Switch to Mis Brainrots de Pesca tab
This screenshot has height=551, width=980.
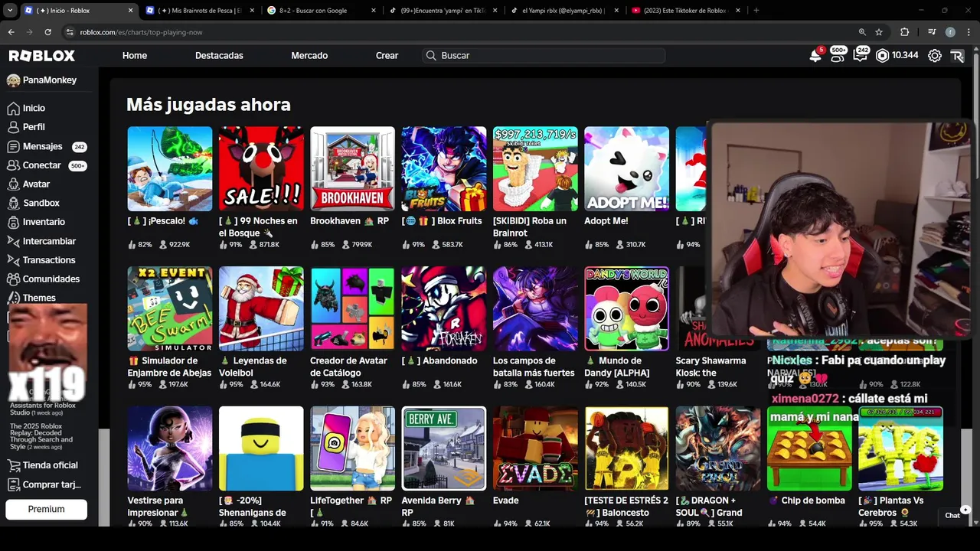coord(199,11)
